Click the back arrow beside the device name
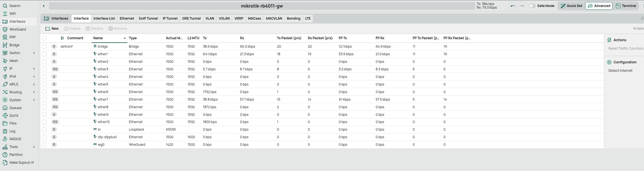Viewport: 644px width, 171px height. [44, 6]
